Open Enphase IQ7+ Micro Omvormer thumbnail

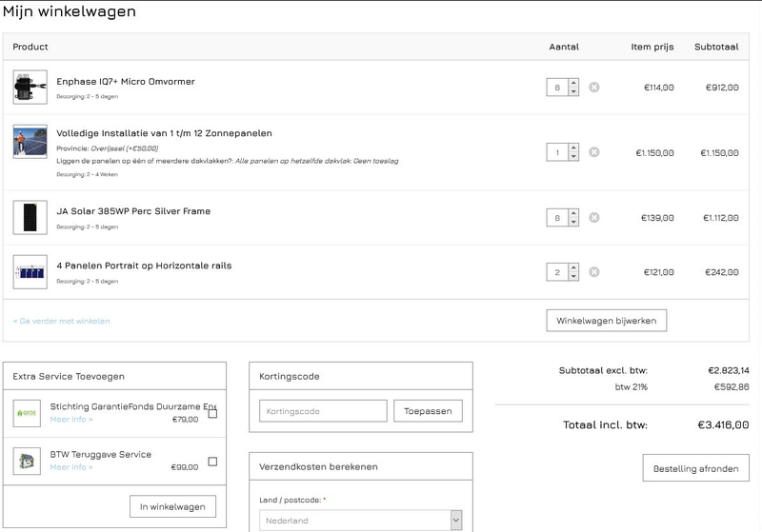click(x=30, y=88)
